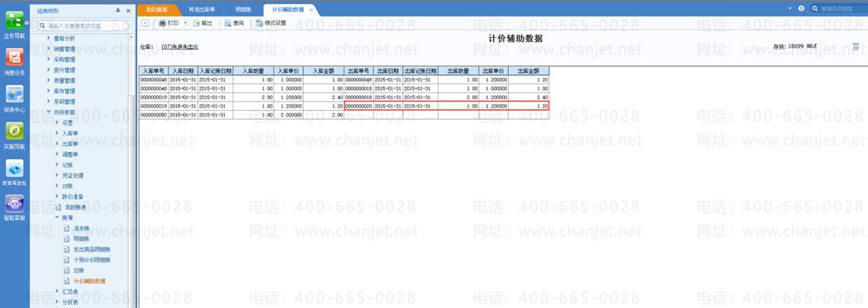Pin the 经典树形 navigation panel
This screenshot has height=308, width=868.
pos(118,11)
